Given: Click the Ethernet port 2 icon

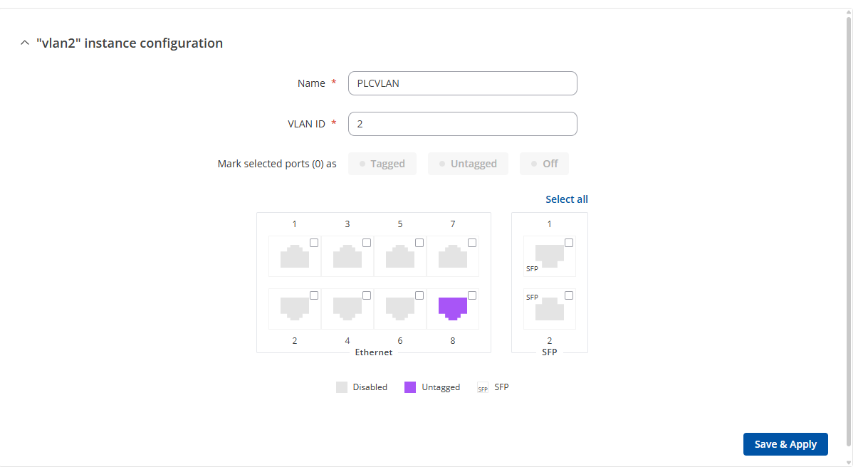Looking at the screenshot, I should (x=294, y=308).
